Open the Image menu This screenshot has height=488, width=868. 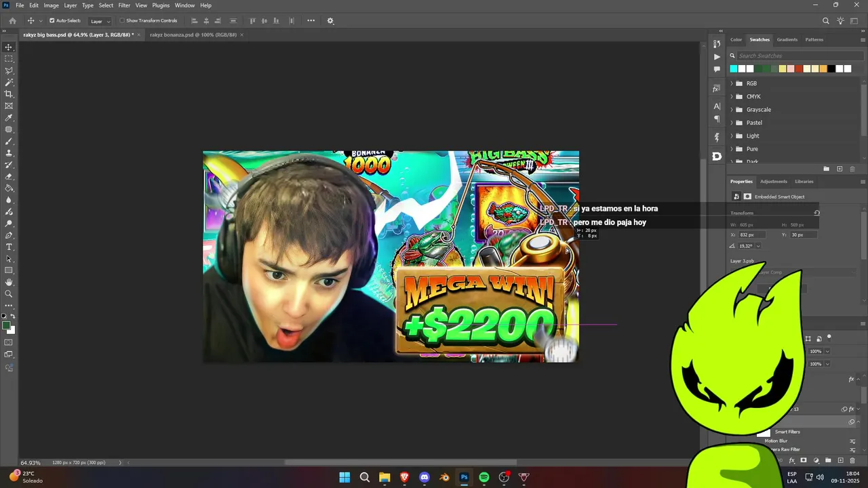[52, 5]
